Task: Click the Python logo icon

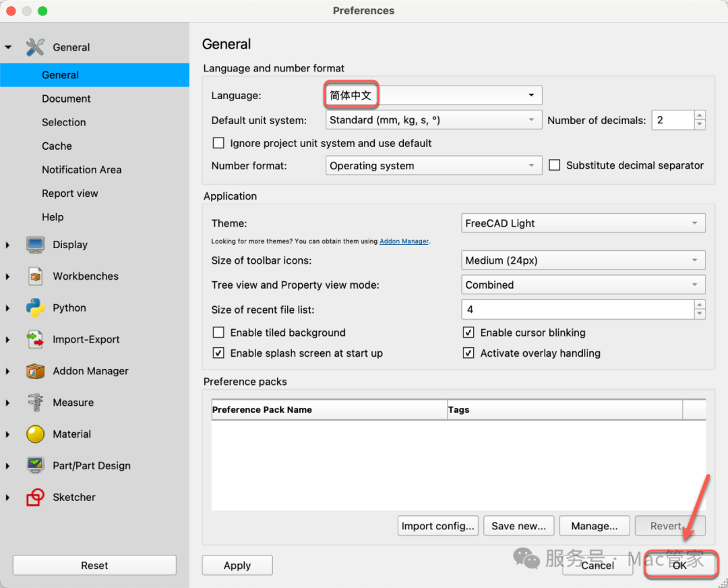Action: point(35,308)
